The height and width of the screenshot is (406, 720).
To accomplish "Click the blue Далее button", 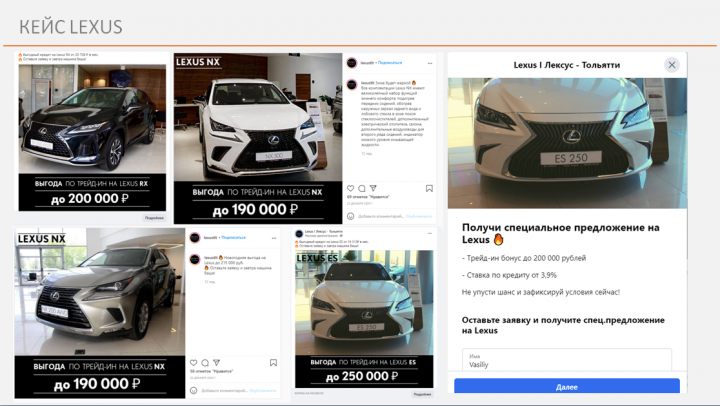I will (567, 386).
